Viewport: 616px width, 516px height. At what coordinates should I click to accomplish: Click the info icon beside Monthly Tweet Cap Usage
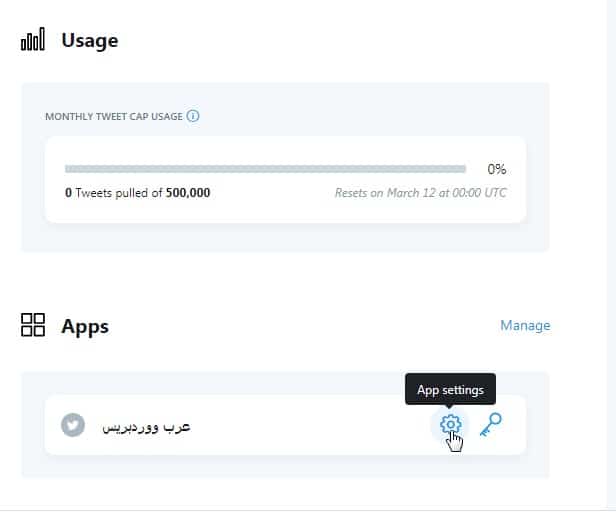point(193,116)
